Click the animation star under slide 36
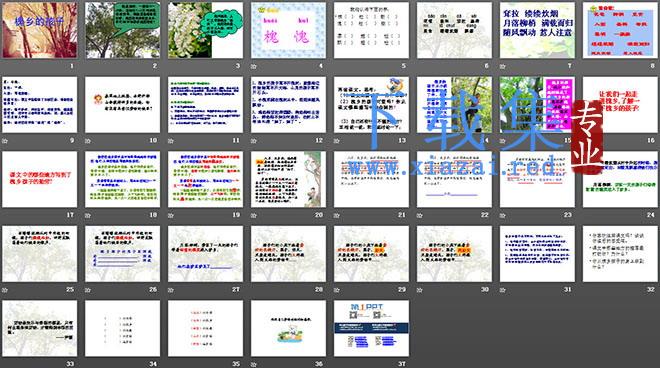Image resolution: width=660 pixels, height=368 pixels. point(253,364)
